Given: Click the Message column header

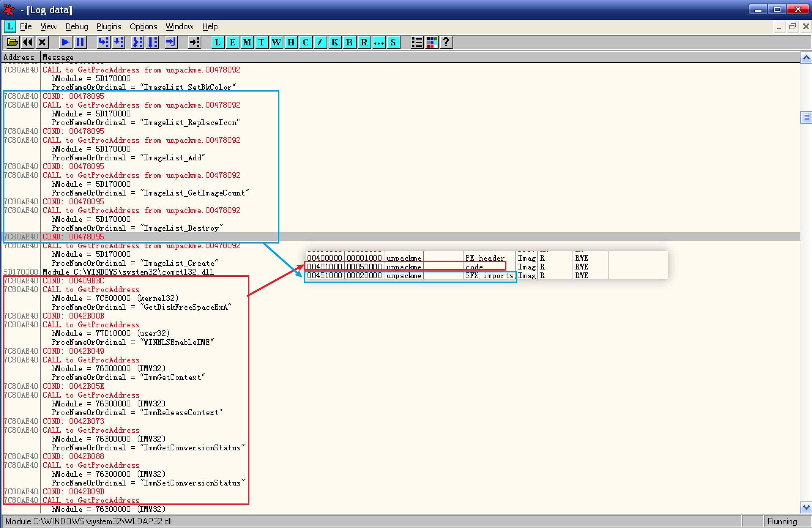Looking at the screenshot, I should coord(58,57).
